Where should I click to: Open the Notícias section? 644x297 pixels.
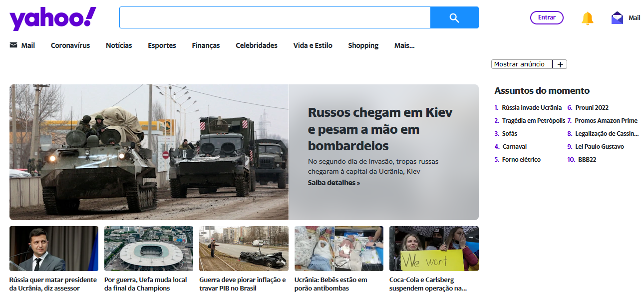tap(118, 45)
